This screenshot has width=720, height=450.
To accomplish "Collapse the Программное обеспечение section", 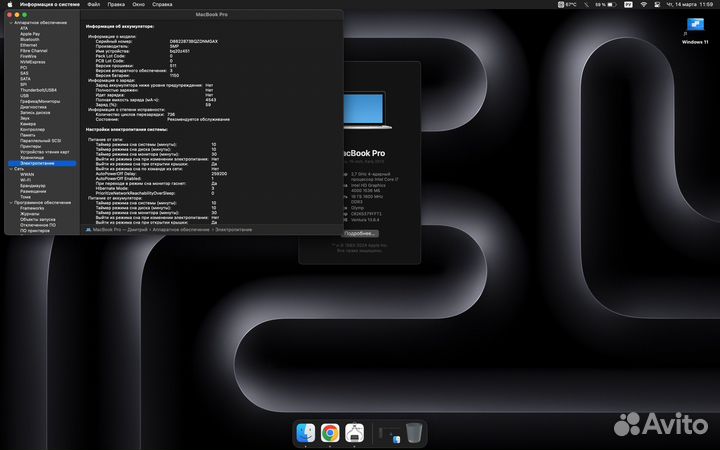I will pyautogui.click(x=11, y=202).
